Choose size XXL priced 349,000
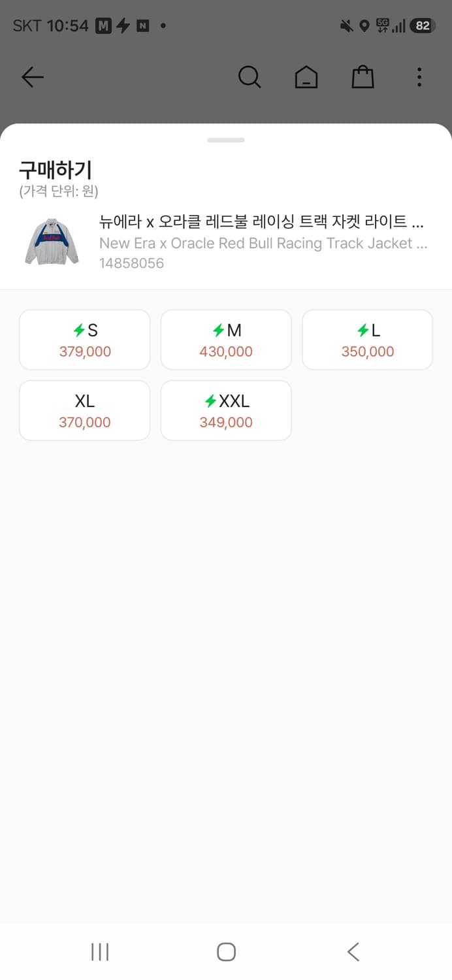Image resolution: width=452 pixels, height=980 pixels. click(226, 410)
